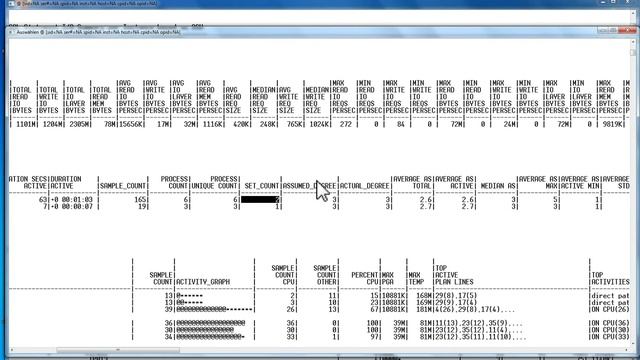Click the value 1204M under TOTAL WRITE IO BYTES
This screenshot has width=640, height=360.
point(52,124)
